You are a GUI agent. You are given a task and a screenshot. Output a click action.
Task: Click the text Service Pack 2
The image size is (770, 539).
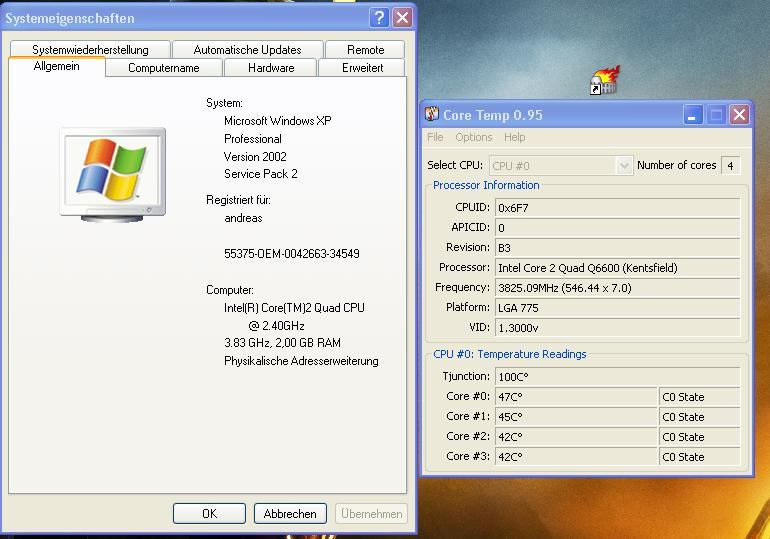261,174
